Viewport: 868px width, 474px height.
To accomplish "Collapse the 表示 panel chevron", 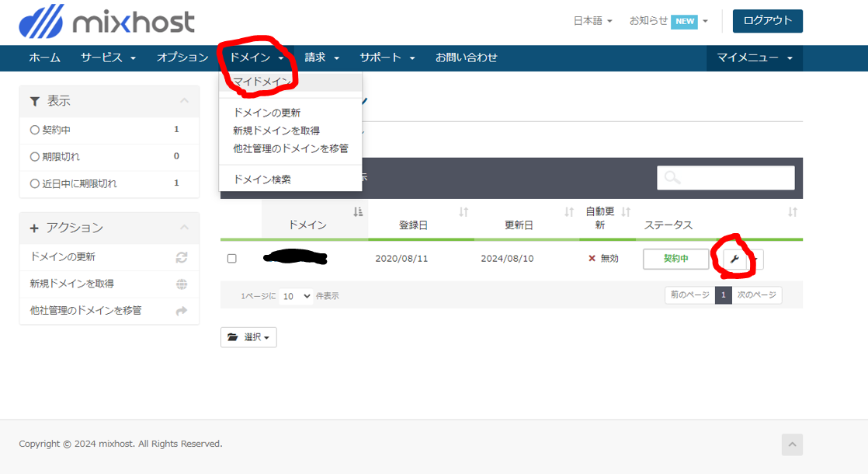I will click(x=184, y=101).
